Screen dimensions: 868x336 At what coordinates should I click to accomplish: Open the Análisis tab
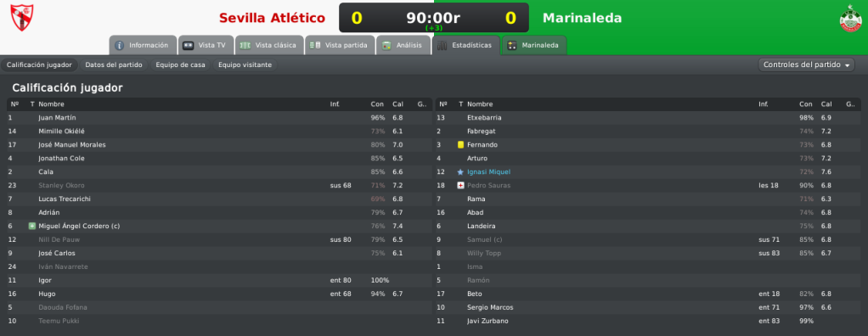[403, 45]
